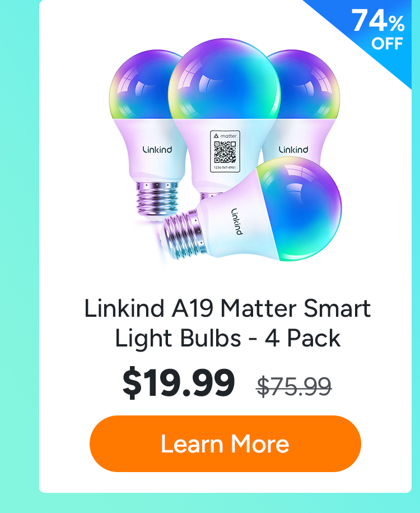Click the orange Learn More button
The height and width of the screenshot is (513, 420).
click(x=225, y=443)
